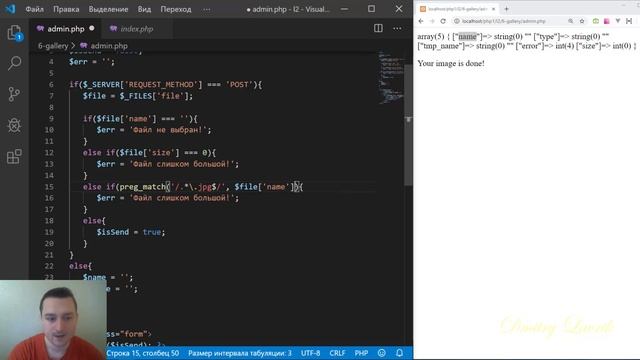Click the H-shaped browser extension icon
The image size is (640, 360).
click(x=629, y=21)
